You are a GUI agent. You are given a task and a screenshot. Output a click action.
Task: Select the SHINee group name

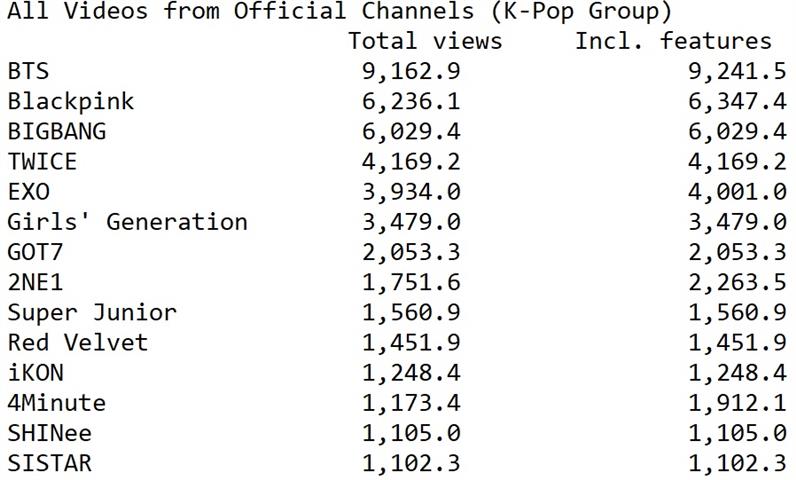click(x=49, y=433)
